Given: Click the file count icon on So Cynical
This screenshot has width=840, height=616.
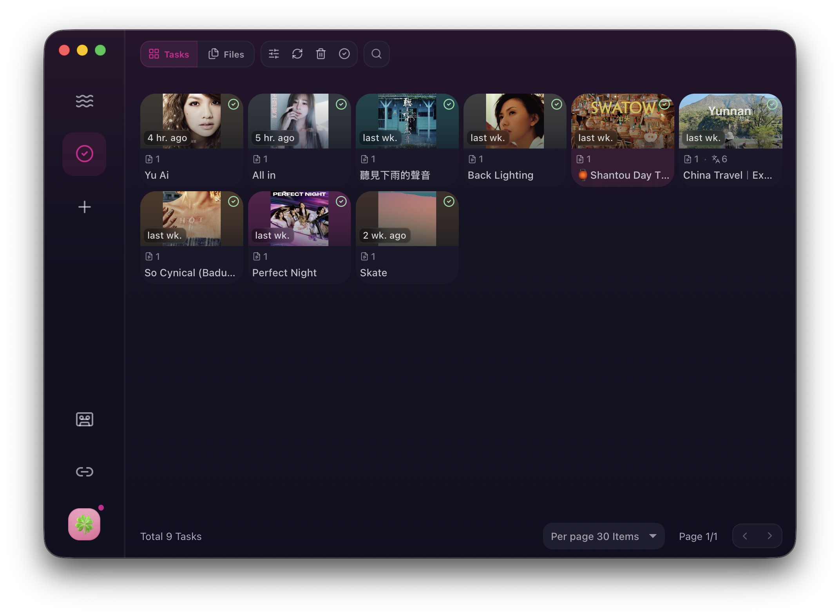Looking at the screenshot, I should tap(149, 256).
